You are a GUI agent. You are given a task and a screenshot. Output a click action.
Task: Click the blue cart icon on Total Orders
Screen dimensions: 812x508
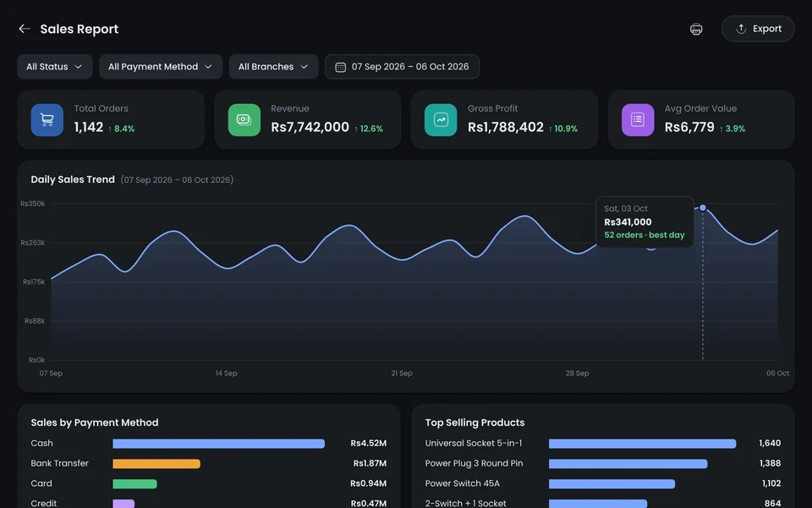coord(47,119)
